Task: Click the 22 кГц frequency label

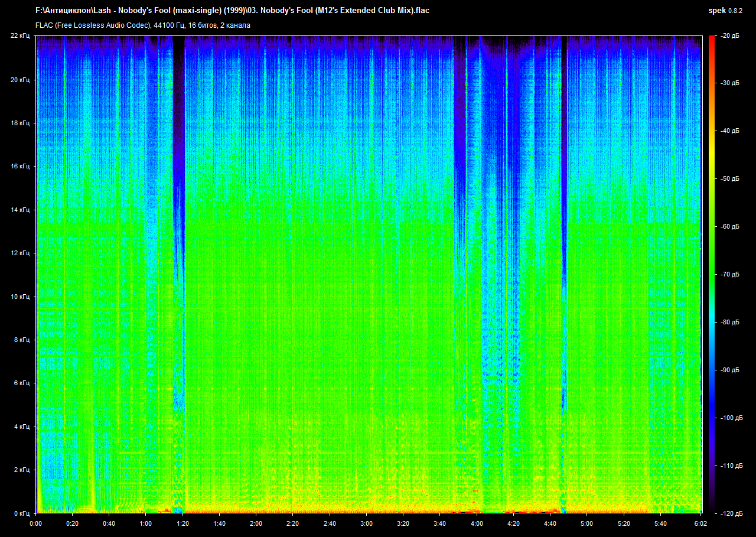Action: [20, 36]
